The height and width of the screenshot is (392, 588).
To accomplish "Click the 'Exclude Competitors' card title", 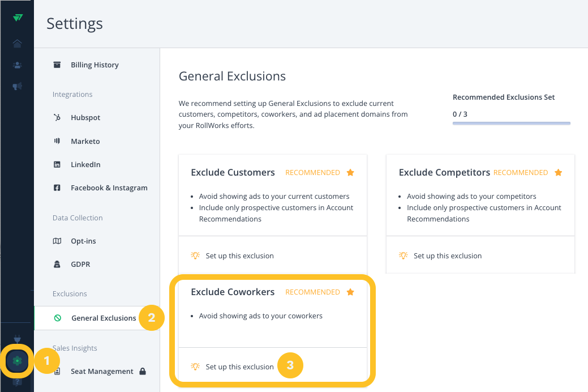I will coord(444,172).
